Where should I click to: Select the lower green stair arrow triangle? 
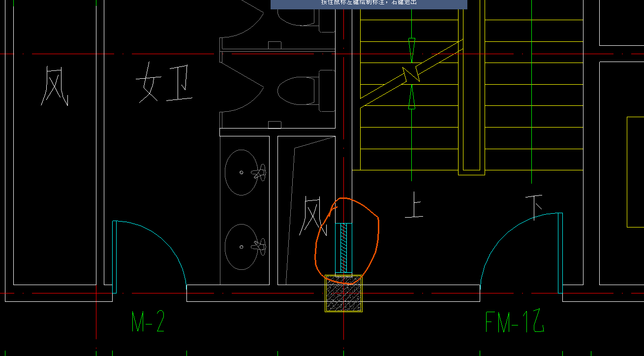(x=412, y=96)
